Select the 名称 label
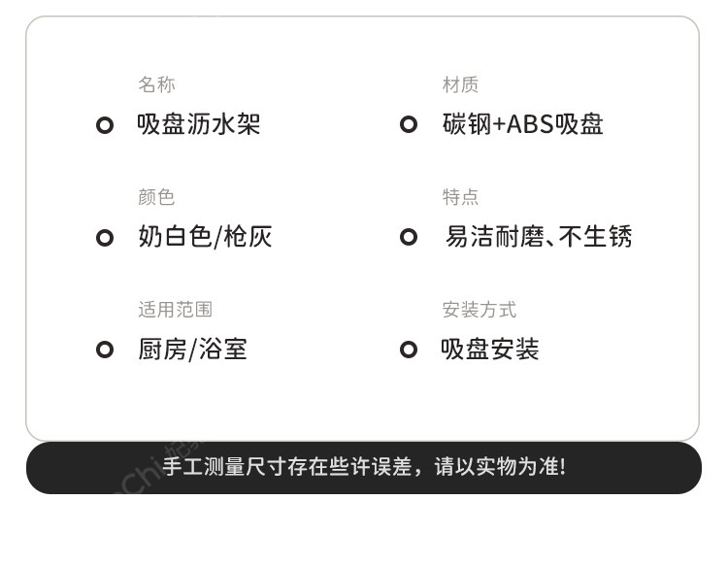This screenshot has width=728, height=567. 156,85
